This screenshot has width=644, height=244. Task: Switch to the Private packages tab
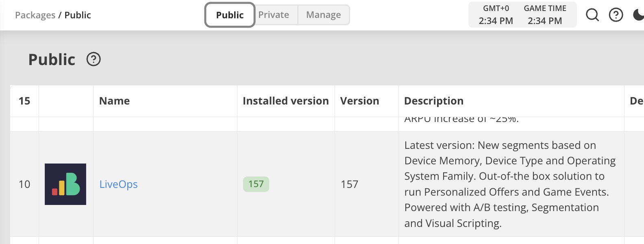[274, 15]
